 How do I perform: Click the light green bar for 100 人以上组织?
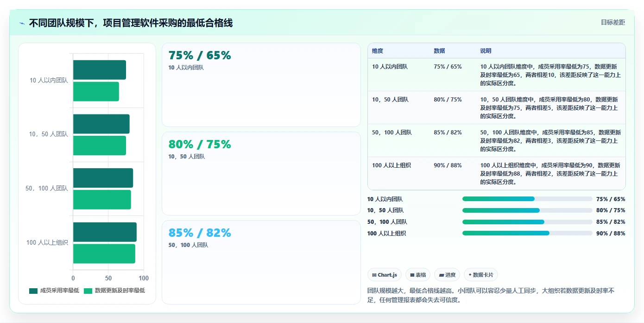pos(104,253)
